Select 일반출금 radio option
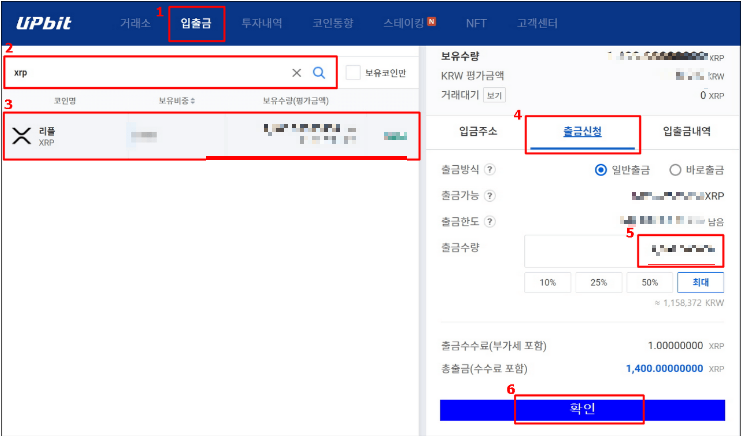 (601, 170)
